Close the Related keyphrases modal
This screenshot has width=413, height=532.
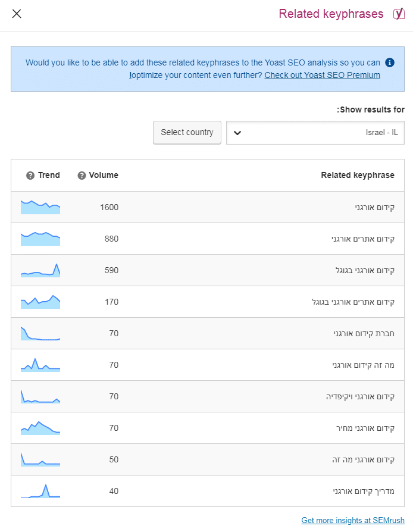[x=17, y=14]
